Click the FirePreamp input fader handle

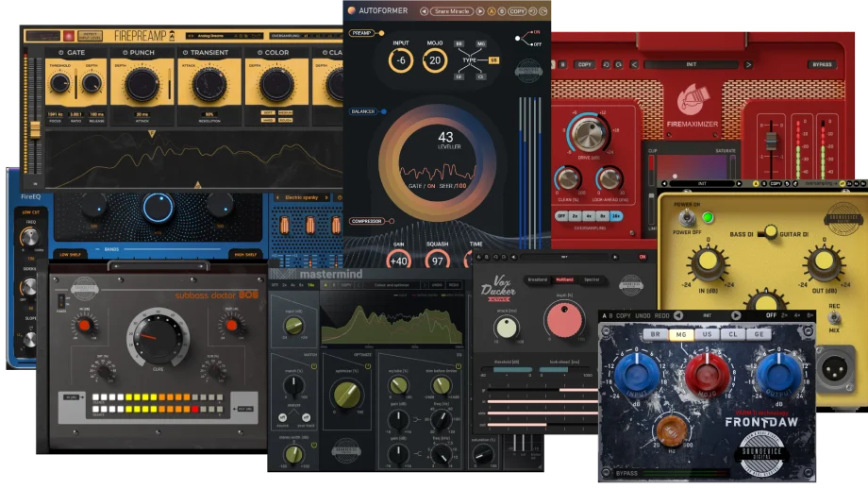(35, 129)
